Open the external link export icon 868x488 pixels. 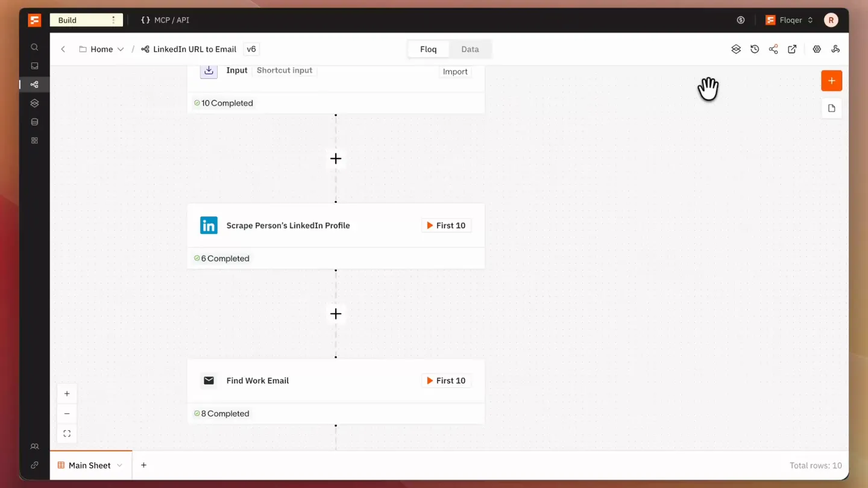tap(792, 49)
